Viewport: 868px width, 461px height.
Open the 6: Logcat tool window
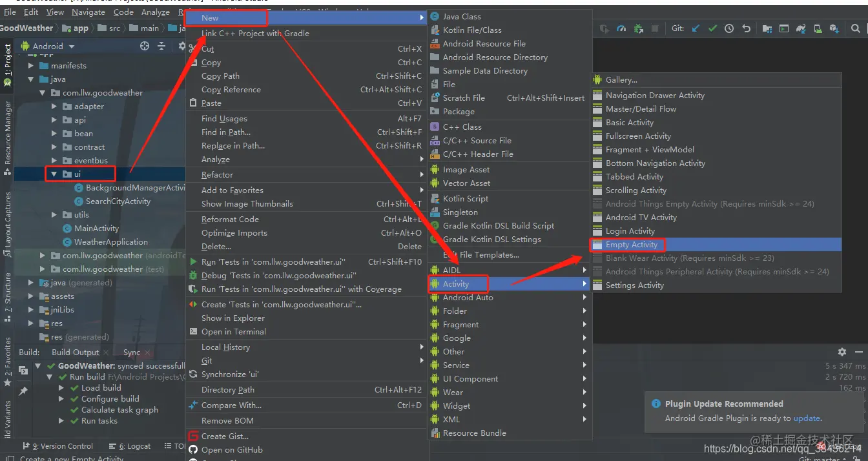click(x=129, y=446)
